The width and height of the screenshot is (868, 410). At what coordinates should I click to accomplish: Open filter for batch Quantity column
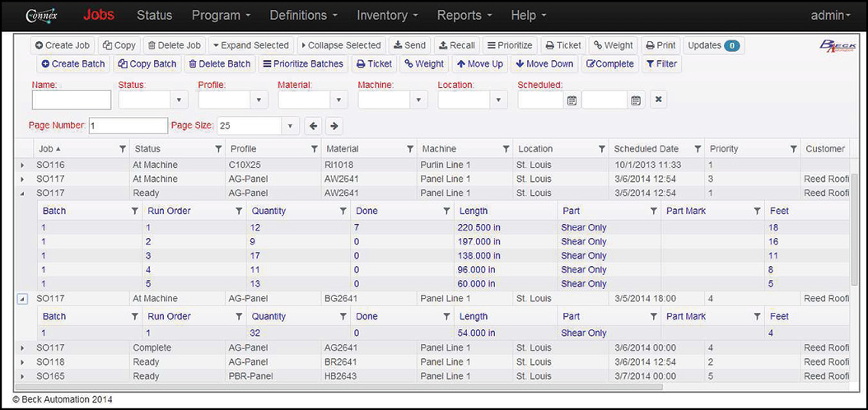point(343,212)
